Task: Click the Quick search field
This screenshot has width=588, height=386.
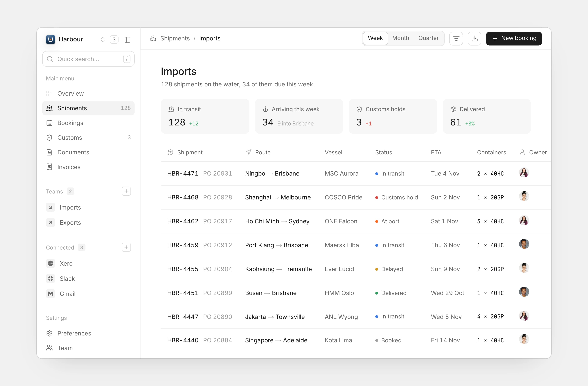Action: [88, 59]
